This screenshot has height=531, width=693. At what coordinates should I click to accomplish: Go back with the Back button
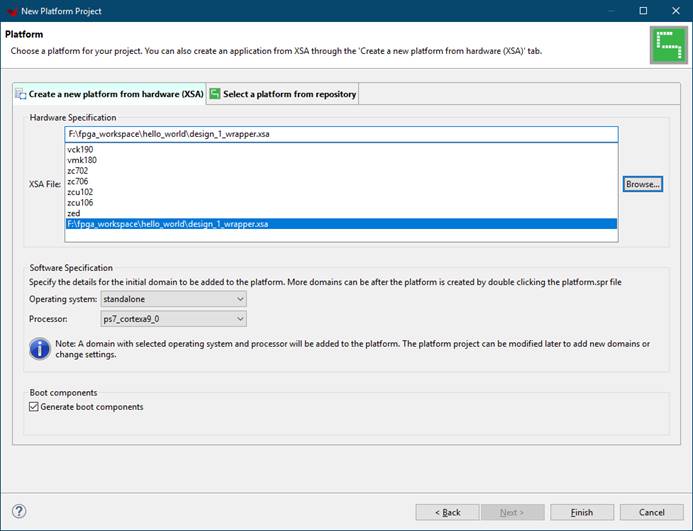[x=446, y=512]
